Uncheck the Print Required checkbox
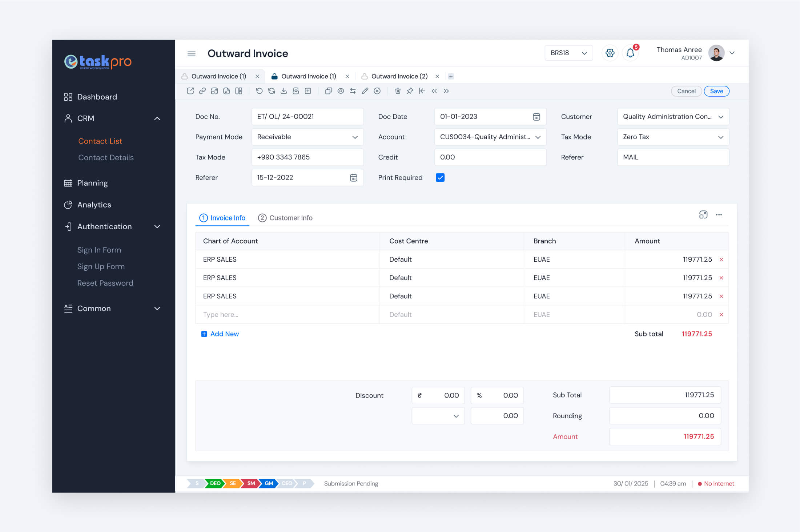 click(440, 178)
